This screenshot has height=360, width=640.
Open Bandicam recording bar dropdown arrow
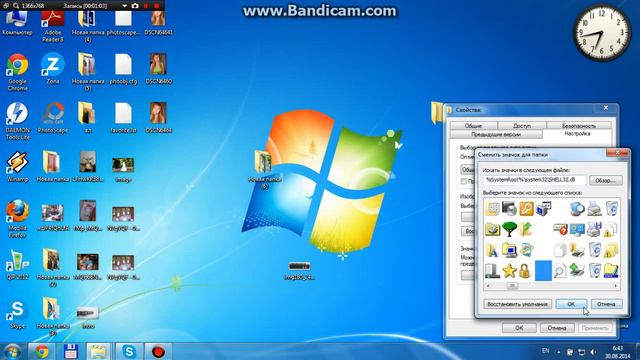click(x=124, y=6)
